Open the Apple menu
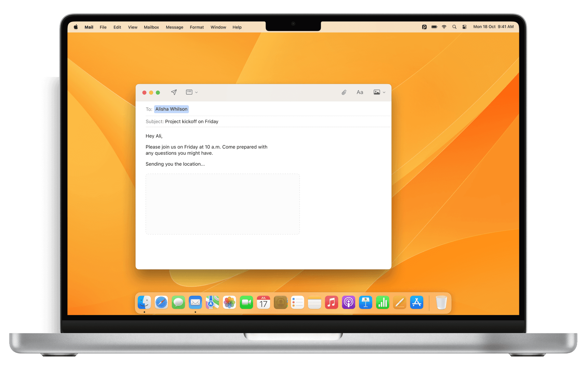Viewport: 588px width, 369px height. click(x=76, y=27)
